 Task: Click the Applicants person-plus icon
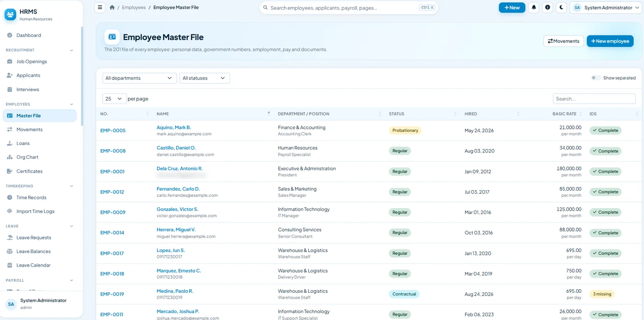pos(10,76)
